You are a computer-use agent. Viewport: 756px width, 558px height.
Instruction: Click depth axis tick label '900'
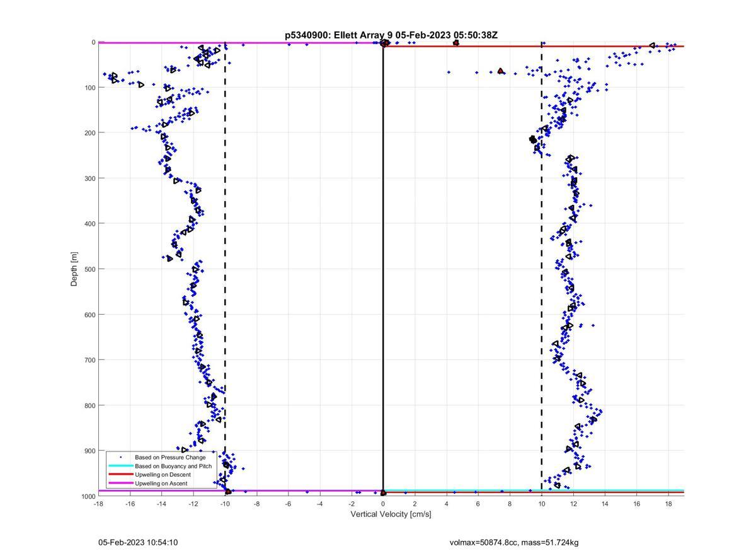[89, 451]
